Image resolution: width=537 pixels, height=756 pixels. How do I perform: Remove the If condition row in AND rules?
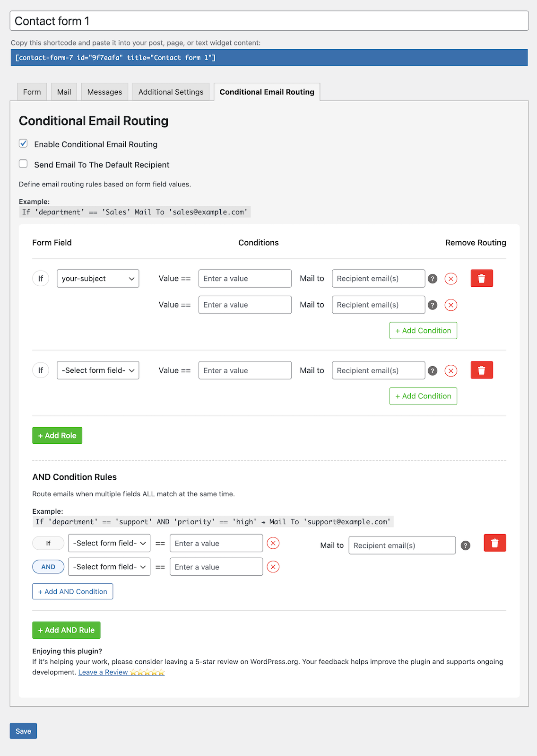(273, 543)
